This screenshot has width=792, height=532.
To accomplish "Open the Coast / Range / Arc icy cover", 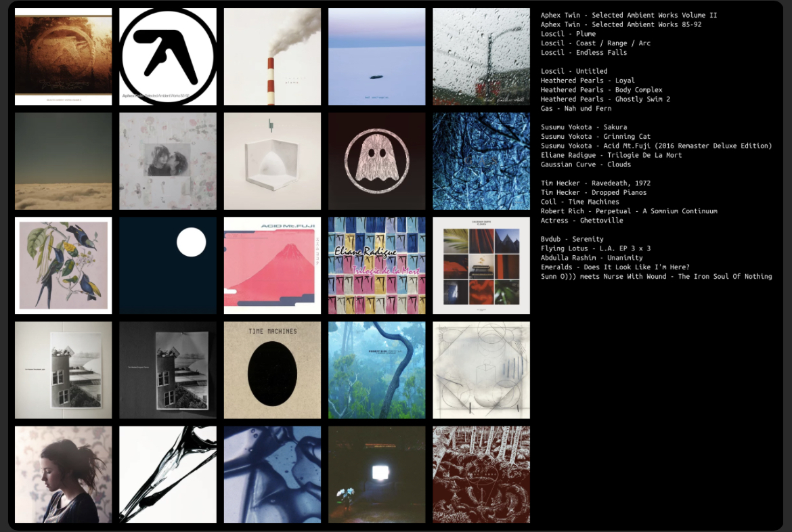I will [x=377, y=57].
